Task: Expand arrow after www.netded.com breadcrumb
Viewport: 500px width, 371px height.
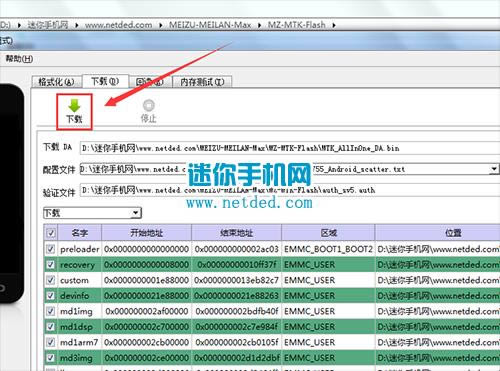Action: pyautogui.click(x=161, y=25)
